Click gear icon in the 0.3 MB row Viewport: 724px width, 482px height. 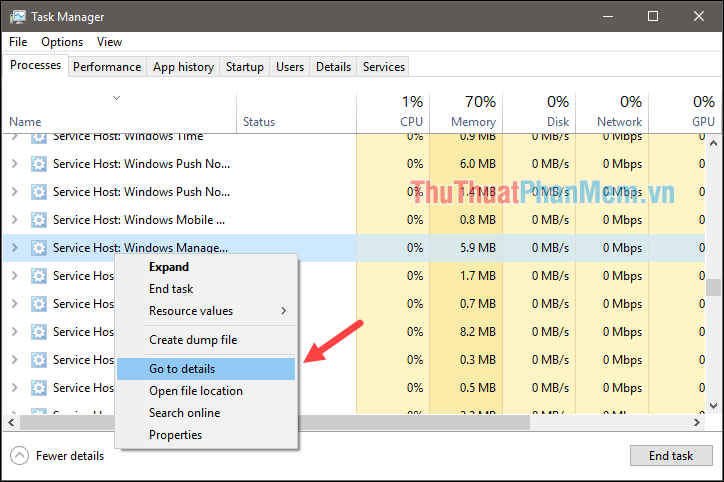39,360
